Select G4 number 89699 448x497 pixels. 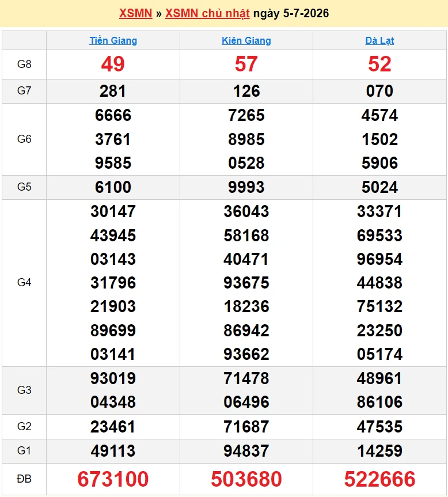point(113,331)
